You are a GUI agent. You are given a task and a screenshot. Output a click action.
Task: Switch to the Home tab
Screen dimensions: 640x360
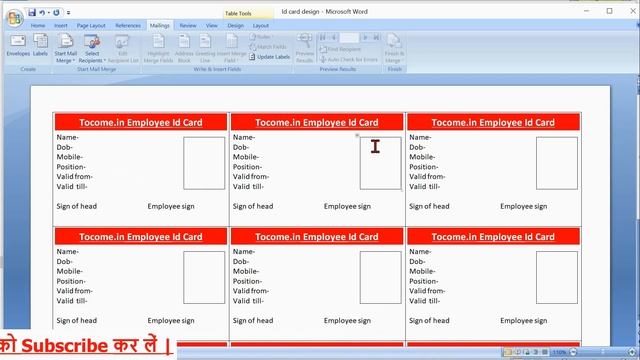38,26
